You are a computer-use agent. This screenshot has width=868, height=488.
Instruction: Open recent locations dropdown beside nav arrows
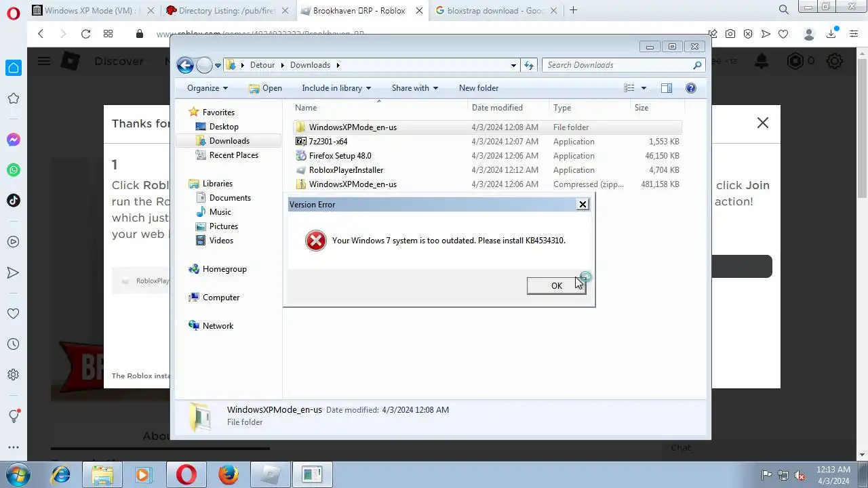tap(218, 66)
